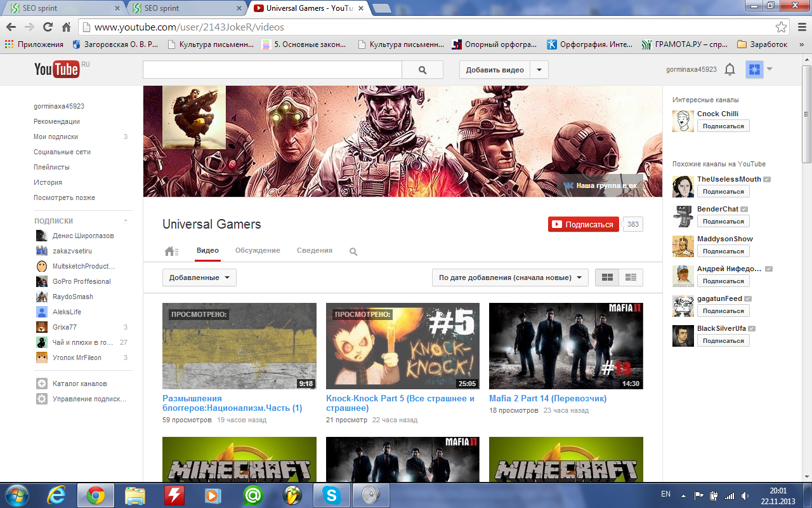Click the browser address bar
This screenshot has width=812, height=508.
click(433, 27)
